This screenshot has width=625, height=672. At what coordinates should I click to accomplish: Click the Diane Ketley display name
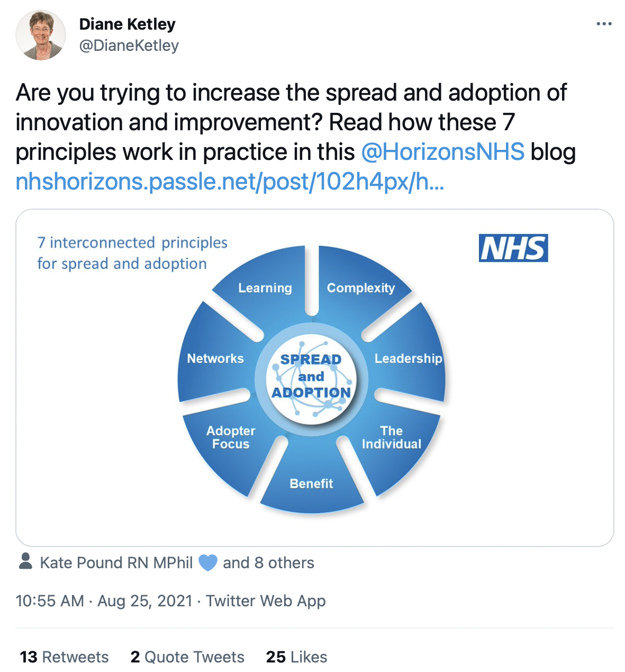pyautogui.click(x=127, y=24)
